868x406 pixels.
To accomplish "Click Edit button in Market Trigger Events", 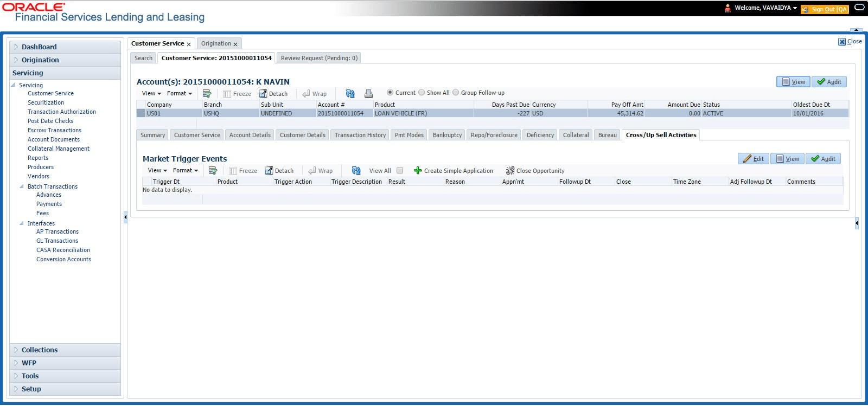I will (754, 159).
